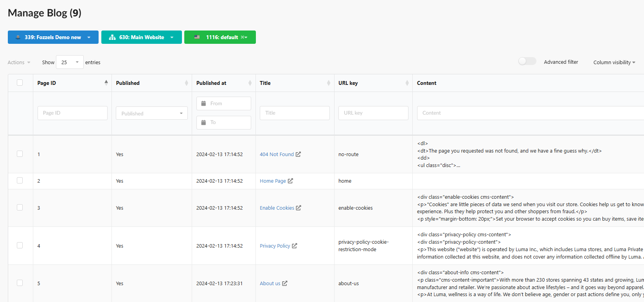Toggle the Advanced filter switch
644x302 pixels.
point(527,61)
